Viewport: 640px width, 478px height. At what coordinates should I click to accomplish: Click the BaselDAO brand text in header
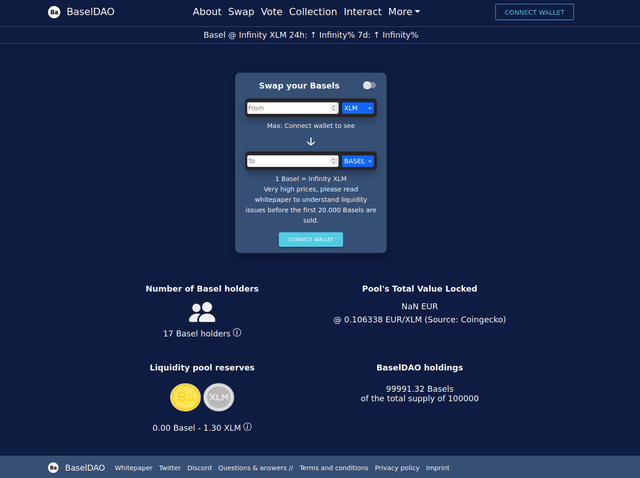tap(91, 12)
